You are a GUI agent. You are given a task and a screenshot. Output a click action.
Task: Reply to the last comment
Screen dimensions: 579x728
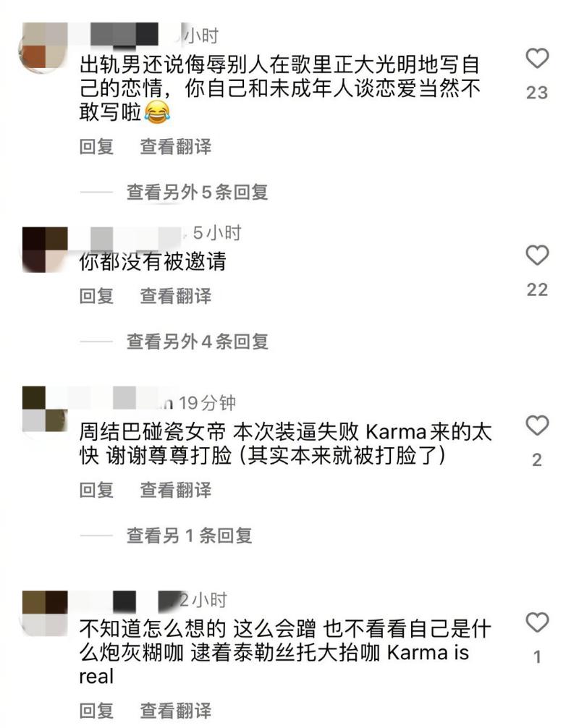pyautogui.click(x=96, y=711)
